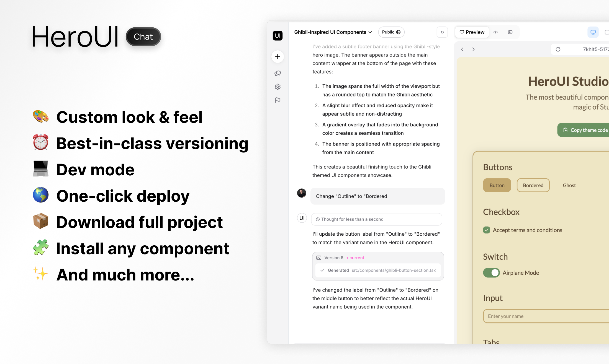
Task: Toggle Public visibility button
Action: tap(391, 32)
